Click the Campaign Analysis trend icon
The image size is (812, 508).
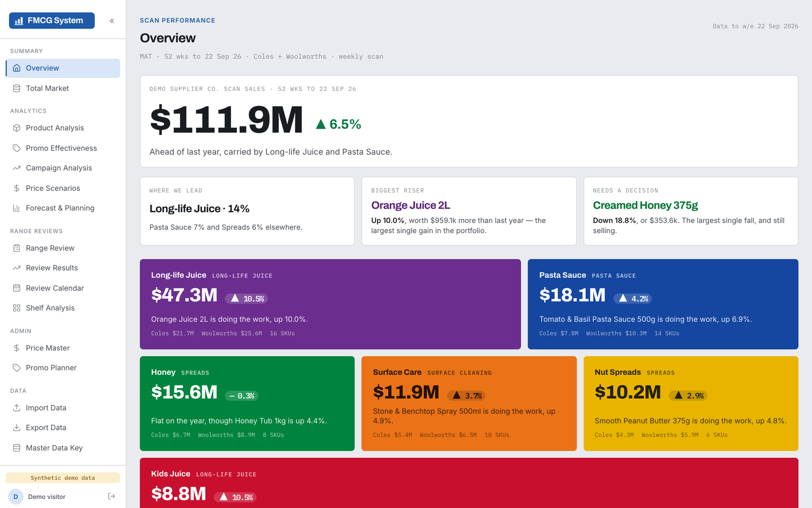[x=17, y=168]
